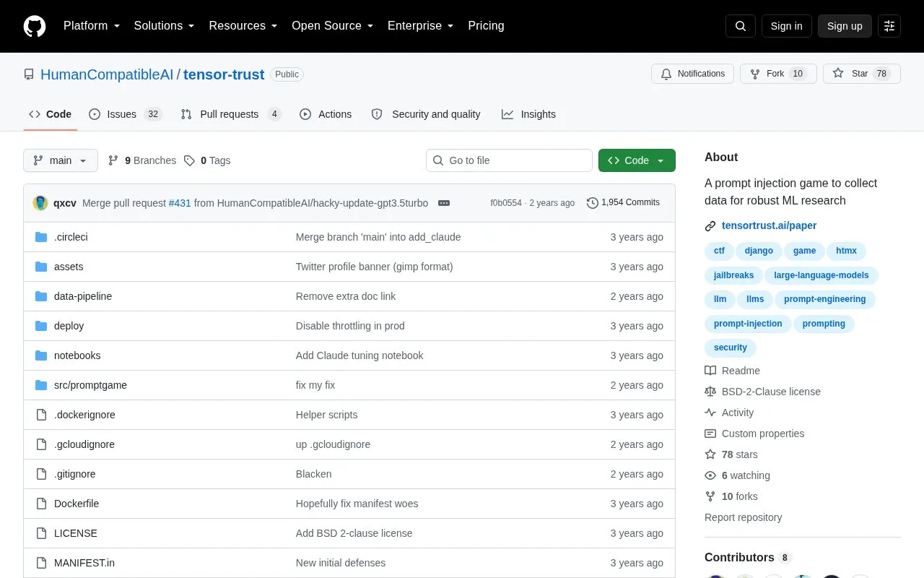Open appearance settings icon beside Sign up

889,26
